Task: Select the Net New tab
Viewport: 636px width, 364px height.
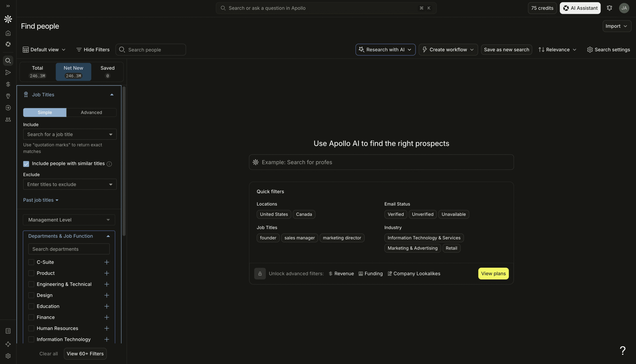Action: click(x=73, y=72)
